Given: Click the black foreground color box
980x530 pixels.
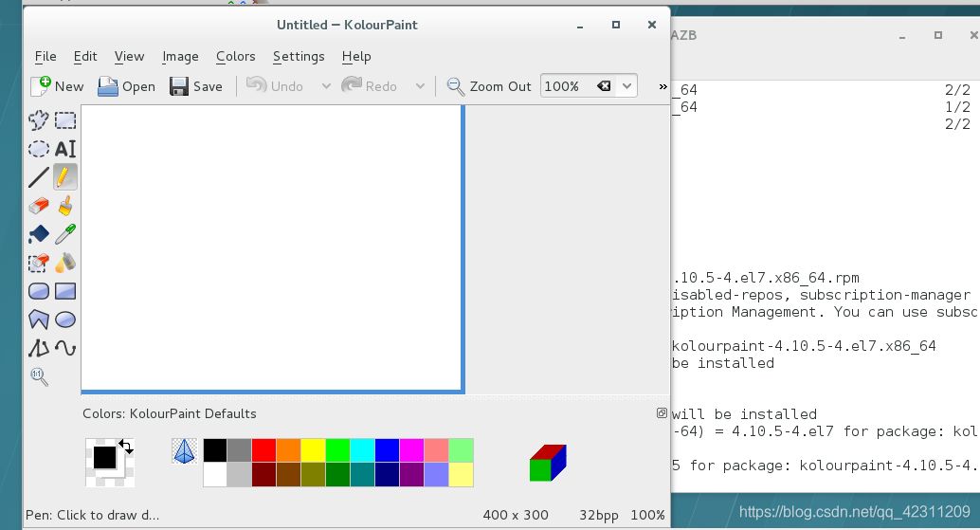Looking at the screenshot, I should click(104, 458).
